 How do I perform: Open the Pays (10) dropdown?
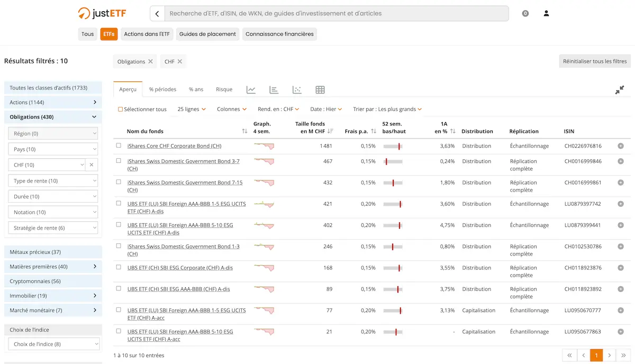(x=53, y=149)
